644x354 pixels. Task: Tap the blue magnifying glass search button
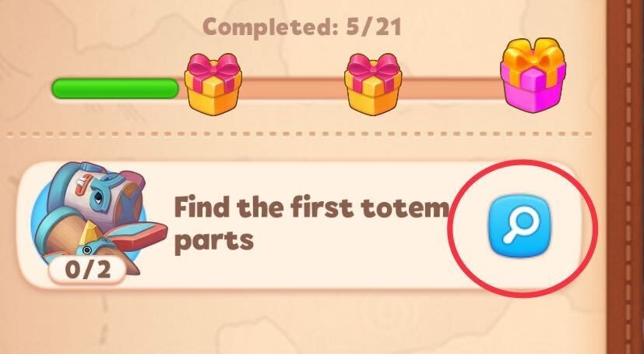click(520, 227)
